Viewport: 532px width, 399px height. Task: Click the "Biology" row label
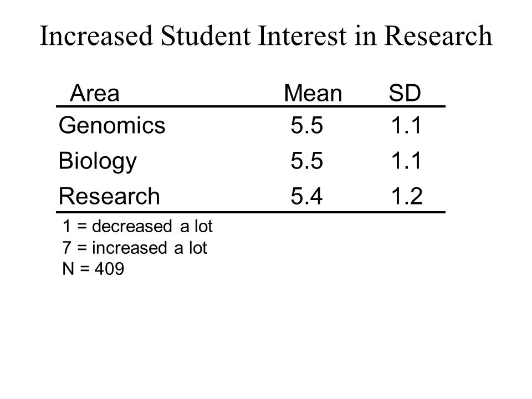tap(98, 161)
